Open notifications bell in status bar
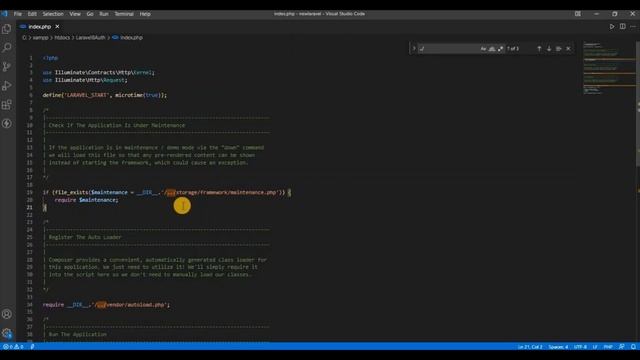640x360 pixels. point(633,347)
